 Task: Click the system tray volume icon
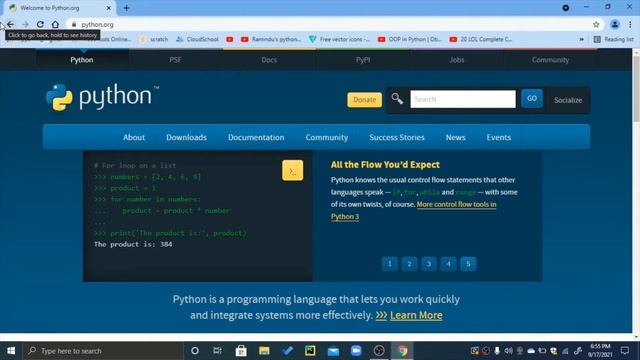[x=508, y=351]
